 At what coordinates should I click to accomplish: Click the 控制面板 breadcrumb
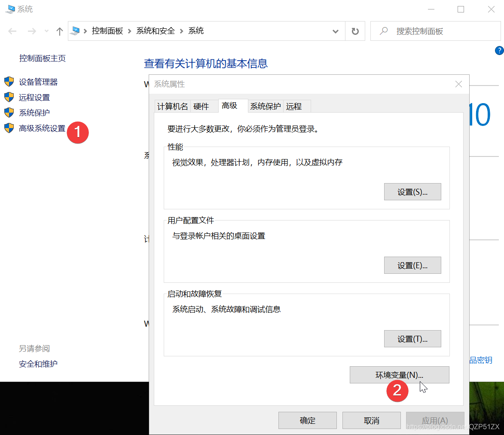tap(107, 31)
